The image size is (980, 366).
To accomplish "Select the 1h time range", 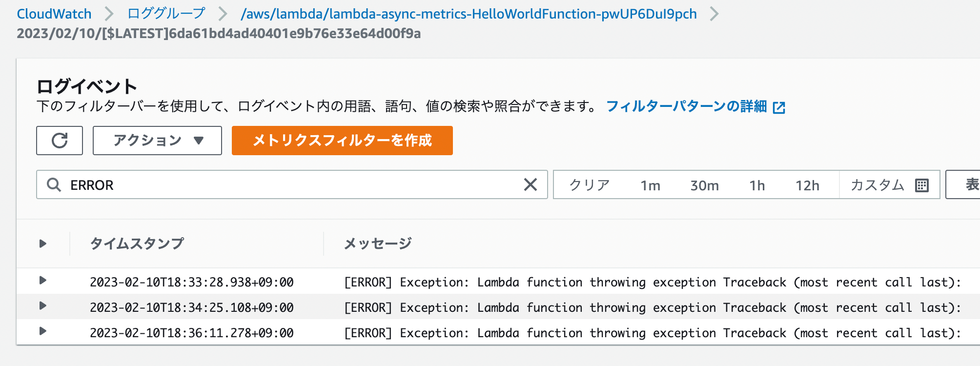I will [757, 185].
